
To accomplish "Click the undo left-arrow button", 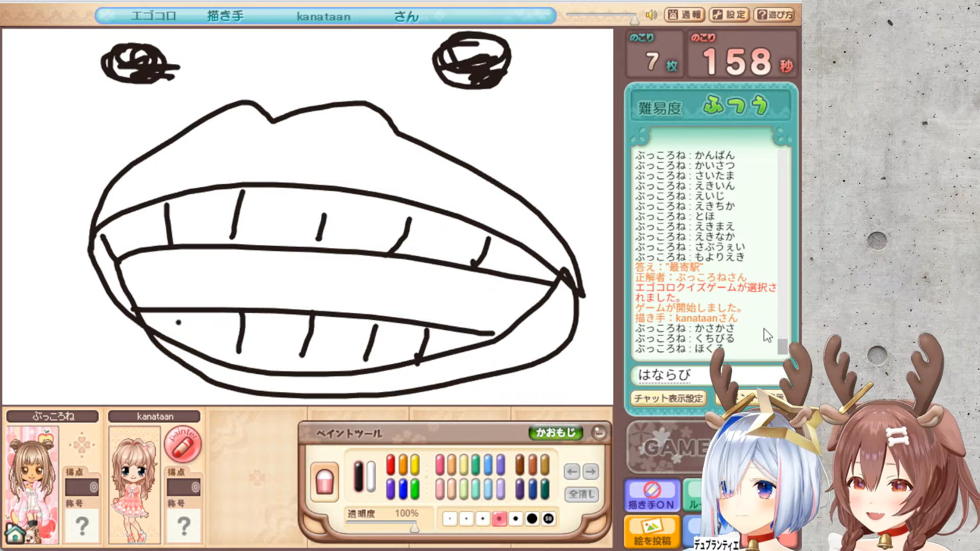I will point(572,472).
